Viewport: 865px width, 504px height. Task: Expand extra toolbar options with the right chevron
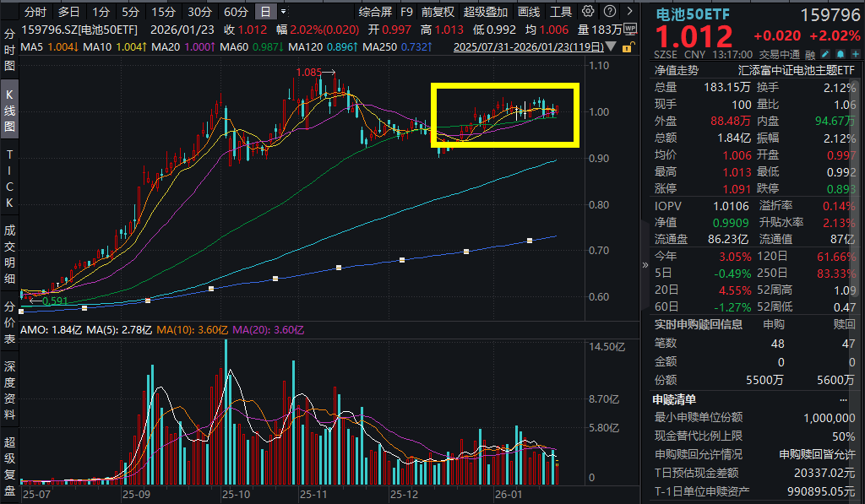(x=628, y=11)
